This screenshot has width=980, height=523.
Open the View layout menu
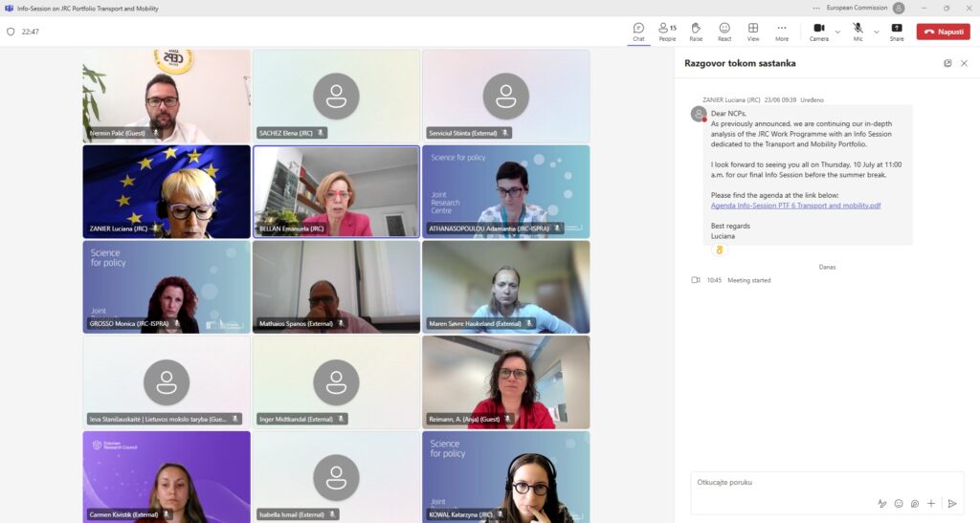753,32
